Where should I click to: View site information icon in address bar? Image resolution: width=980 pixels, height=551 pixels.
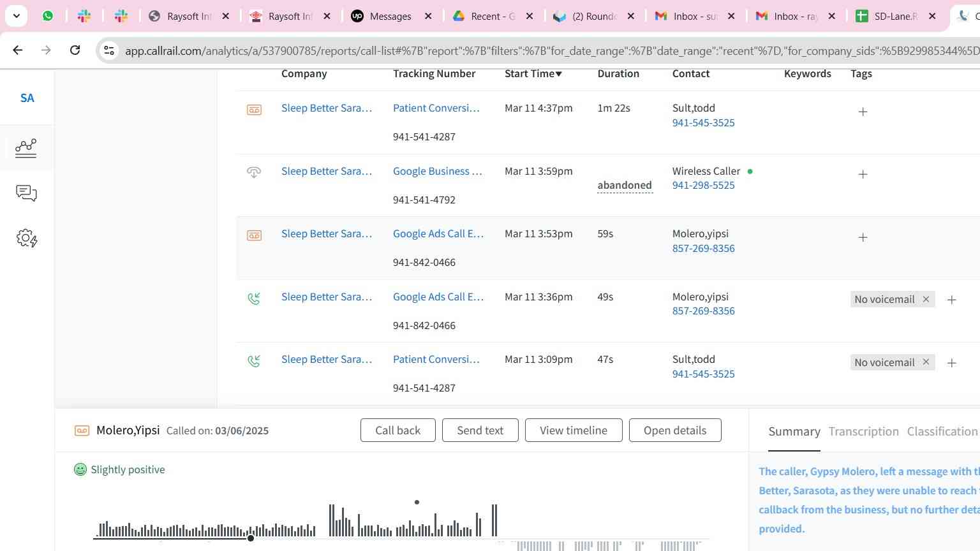point(109,50)
